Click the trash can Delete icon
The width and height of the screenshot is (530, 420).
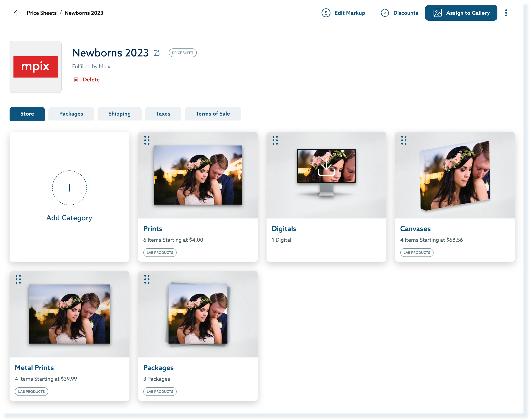(76, 80)
